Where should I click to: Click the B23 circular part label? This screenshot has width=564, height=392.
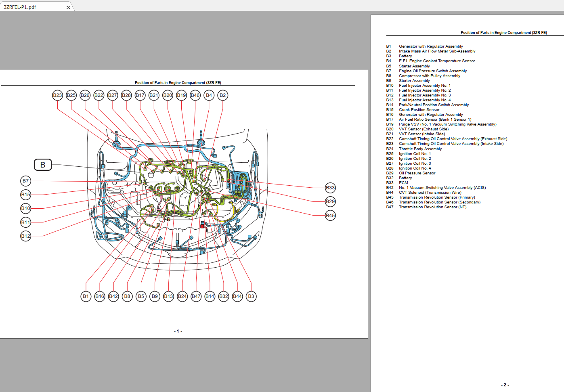(x=57, y=95)
